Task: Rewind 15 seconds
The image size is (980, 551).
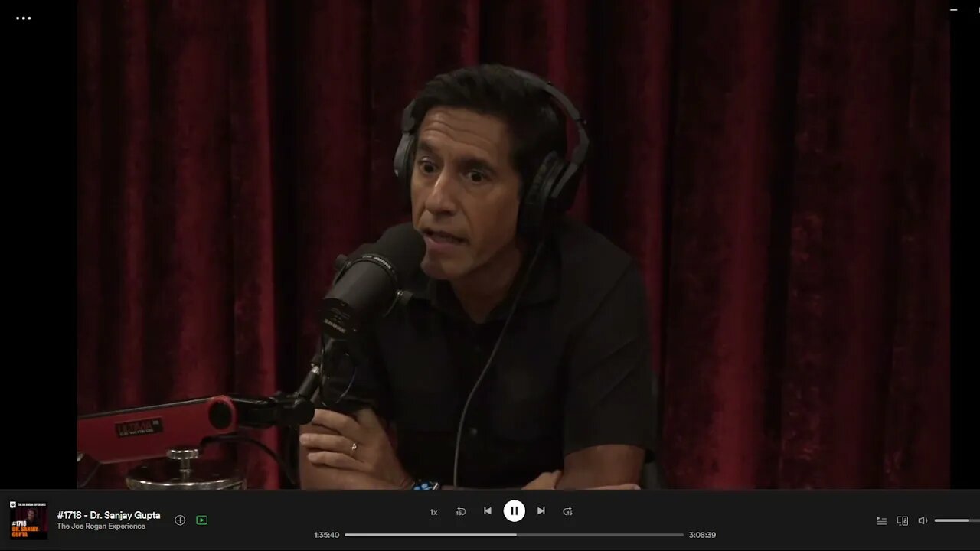Action: 461,511
